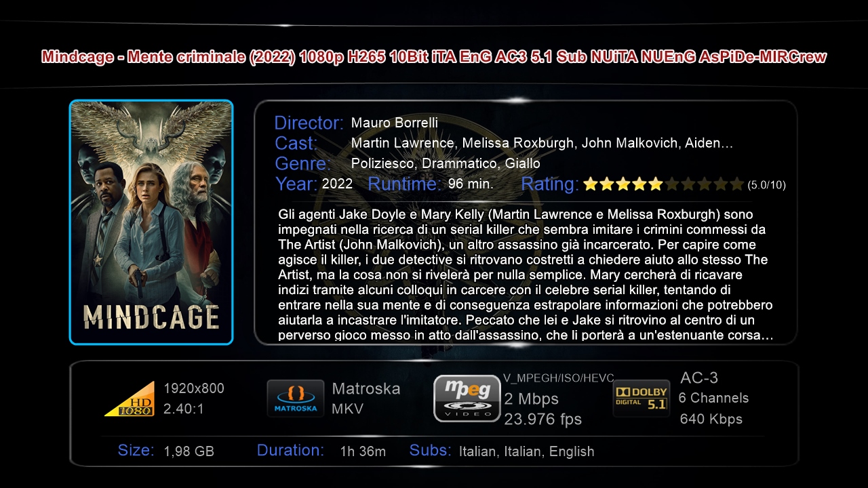Click the year value 2022

(337, 184)
